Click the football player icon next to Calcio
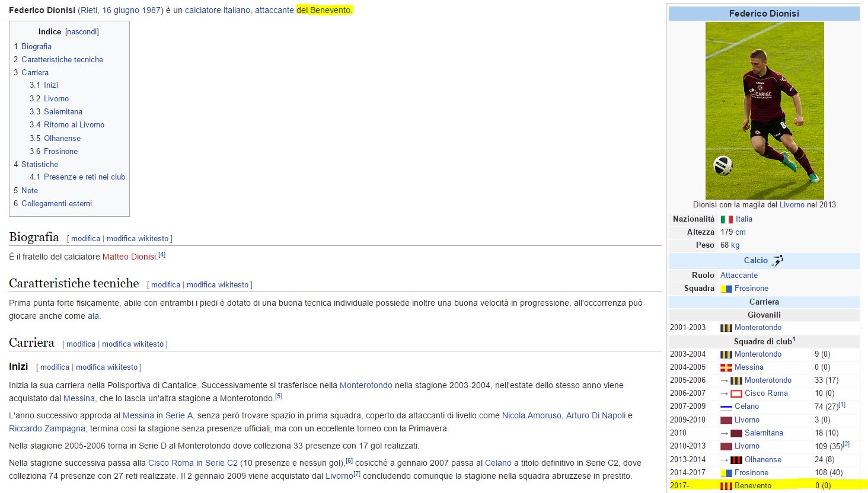Image resolution: width=868 pixels, height=493 pixels. (777, 260)
